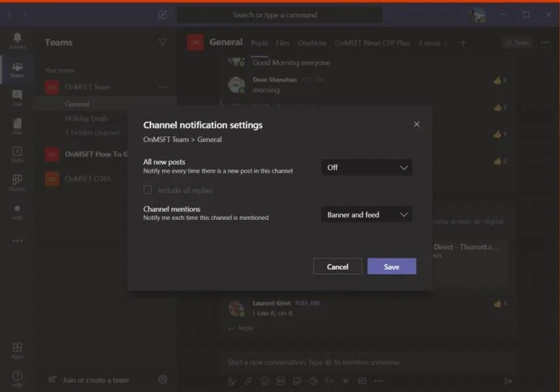Open the emoji picker in composer
Screen dimensions: 560x392
click(265, 381)
